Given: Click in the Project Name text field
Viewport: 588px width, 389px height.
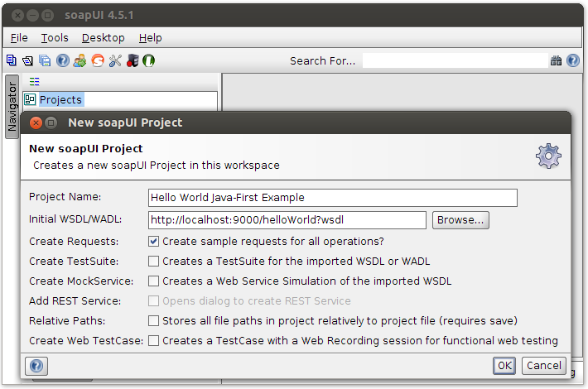Looking at the screenshot, I should click(333, 198).
